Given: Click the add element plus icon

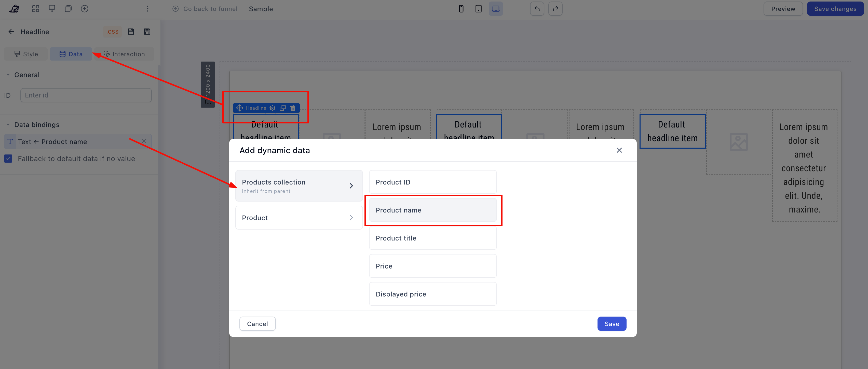Looking at the screenshot, I should pos(85,9).
